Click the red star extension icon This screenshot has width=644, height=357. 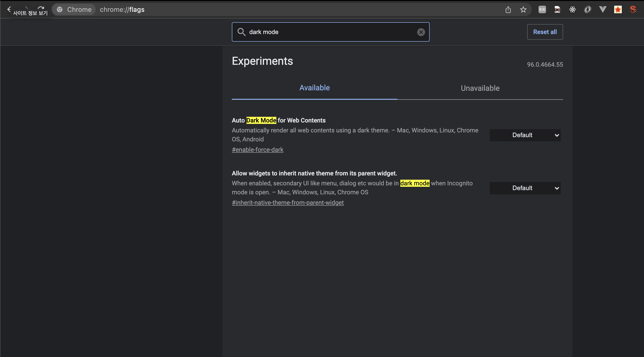click(618, 10)
